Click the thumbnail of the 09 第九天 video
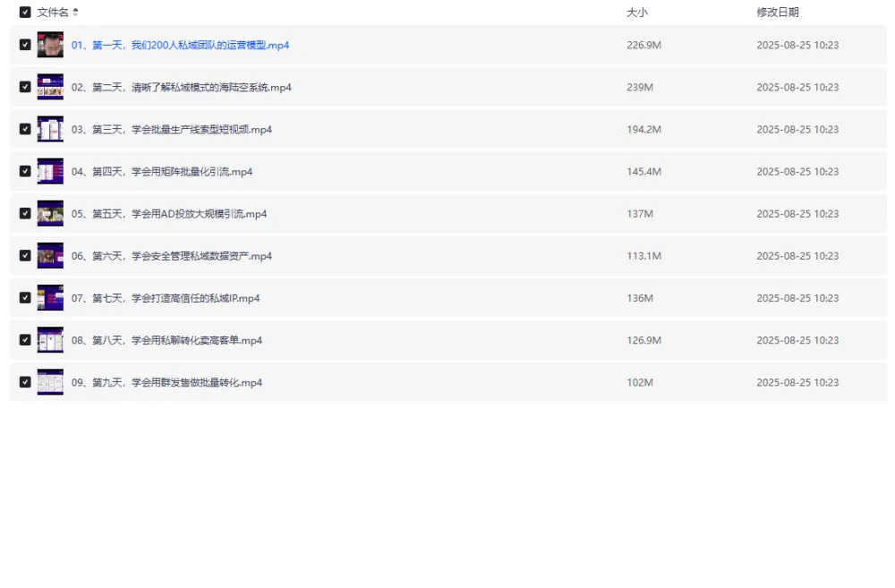This screenshot has width=895, height=588. click(x=50, y=382)
